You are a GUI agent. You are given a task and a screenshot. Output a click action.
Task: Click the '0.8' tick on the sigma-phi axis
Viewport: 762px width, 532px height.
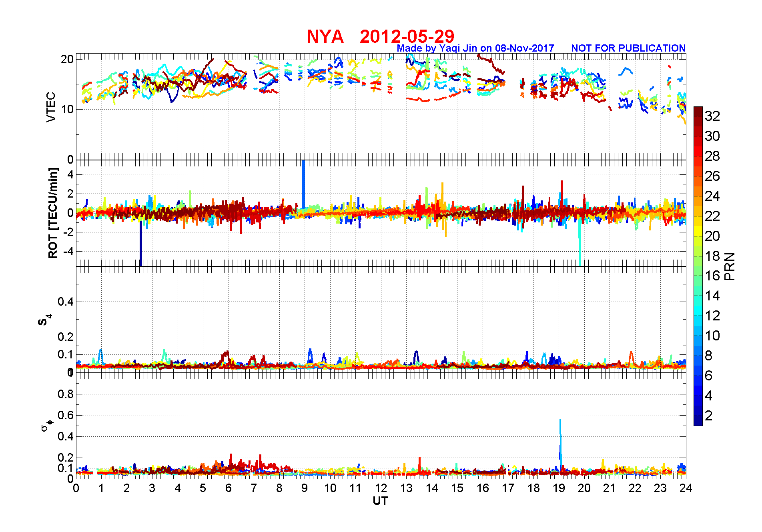(x=66, y=394)
